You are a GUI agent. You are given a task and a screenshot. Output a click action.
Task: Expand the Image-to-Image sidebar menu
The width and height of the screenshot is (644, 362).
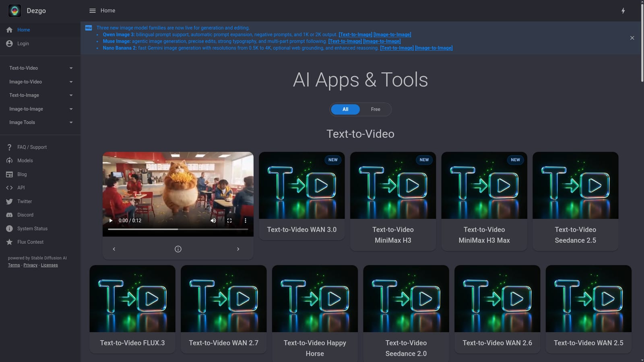(x=40, y=109)
